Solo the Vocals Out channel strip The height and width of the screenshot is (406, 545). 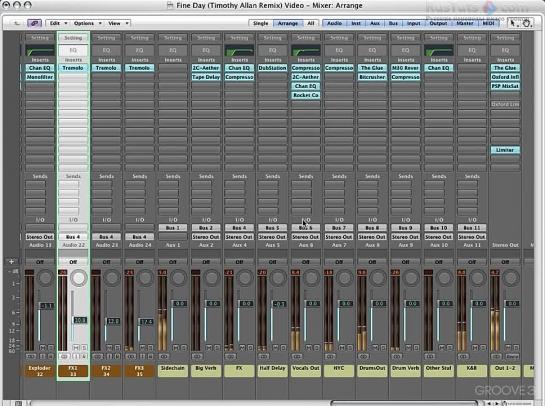[317, 347]
